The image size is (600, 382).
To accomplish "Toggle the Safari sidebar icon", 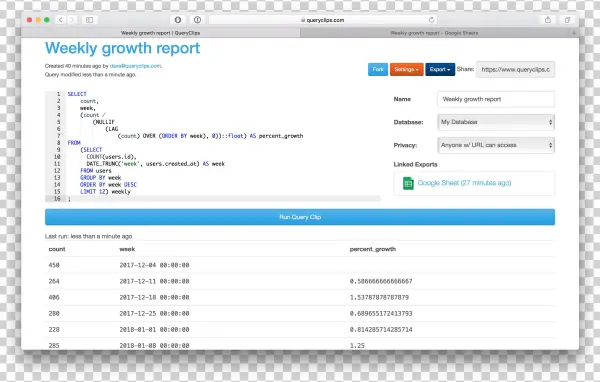I will [90, 20].
